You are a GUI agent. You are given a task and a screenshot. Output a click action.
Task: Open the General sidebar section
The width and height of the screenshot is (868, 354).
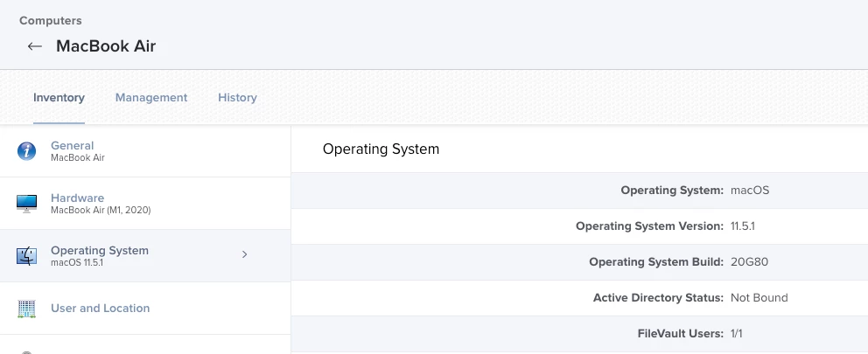point(145,151)
